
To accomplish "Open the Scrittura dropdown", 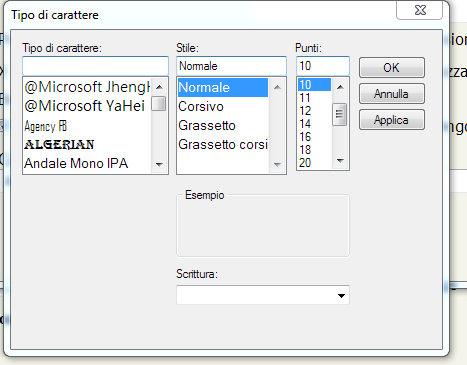I will (263, 295).
